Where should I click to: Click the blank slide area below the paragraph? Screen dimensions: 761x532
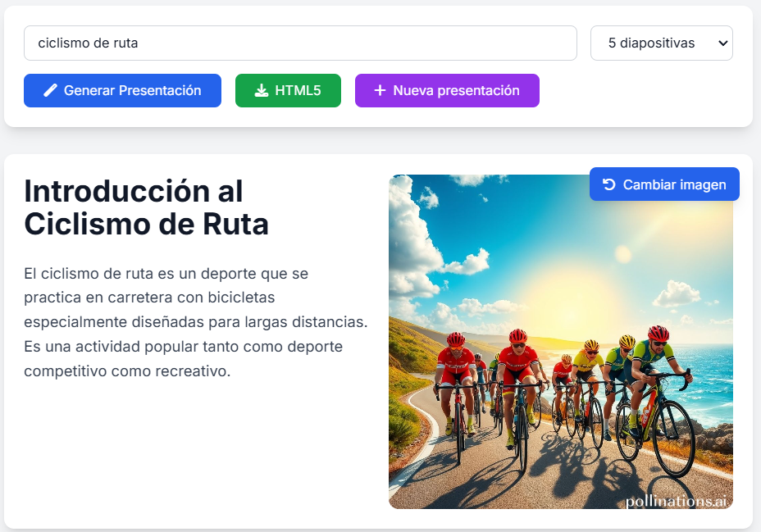pyautogui.click(x=195, y=451)
